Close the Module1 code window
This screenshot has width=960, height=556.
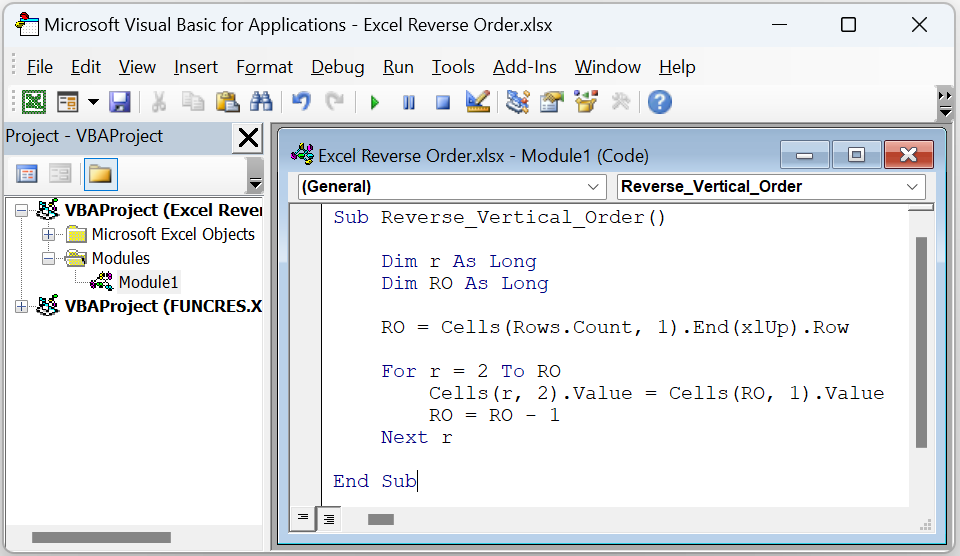909,155
